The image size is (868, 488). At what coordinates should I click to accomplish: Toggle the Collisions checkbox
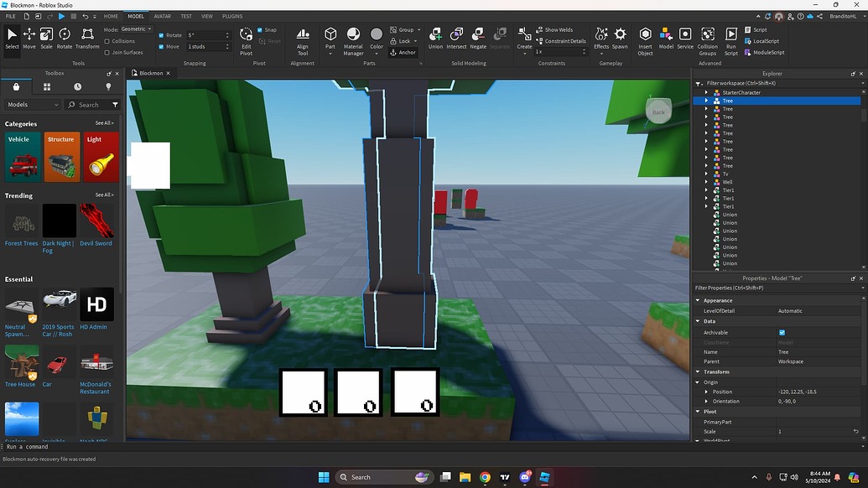pyautogui.click(x=107, y=41)
